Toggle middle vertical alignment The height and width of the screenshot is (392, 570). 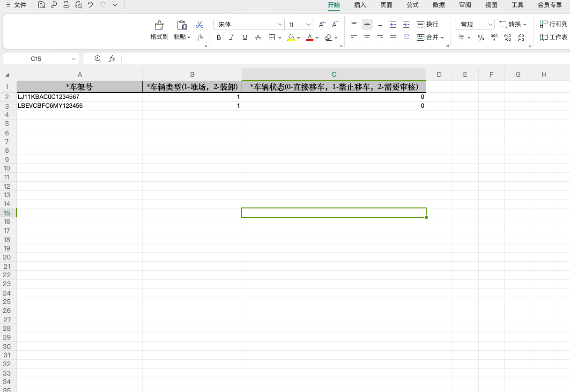tap(367, 24)
